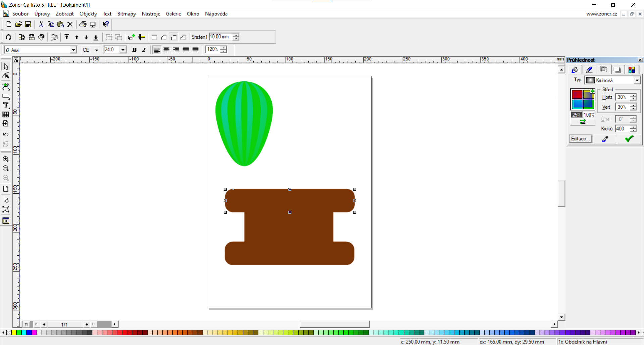Toggle italic text formatting
644x345 pixels.
coord(144,50)
